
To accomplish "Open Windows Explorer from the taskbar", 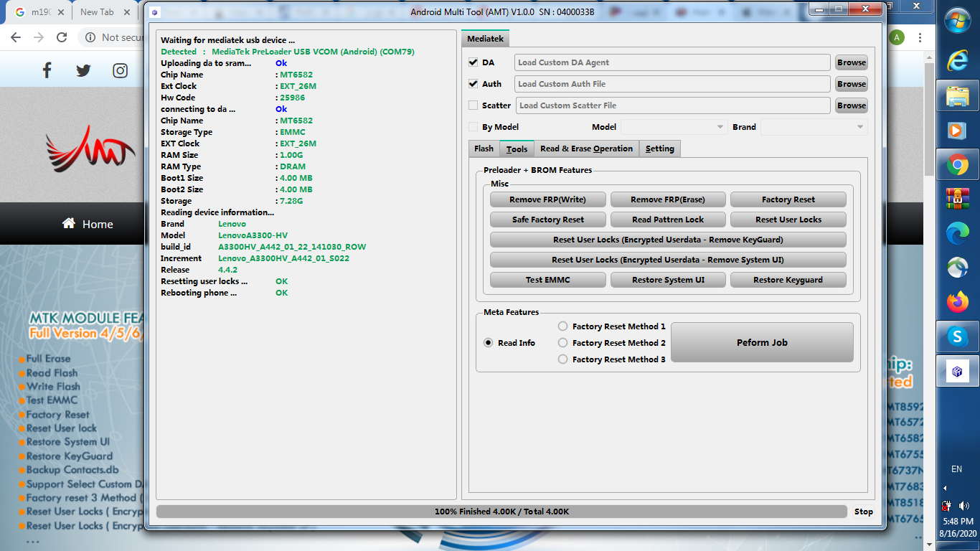I will point(957,95).
